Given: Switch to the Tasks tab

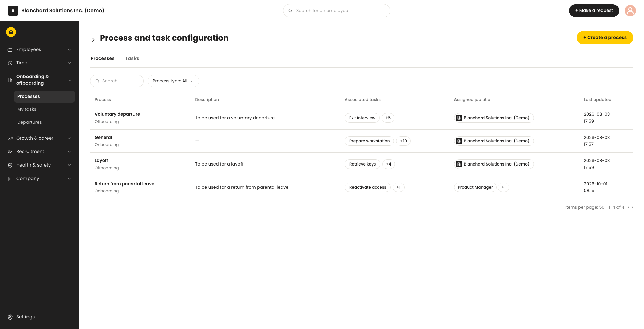Looking at the screenshot, I should click(x=132, y=58).
